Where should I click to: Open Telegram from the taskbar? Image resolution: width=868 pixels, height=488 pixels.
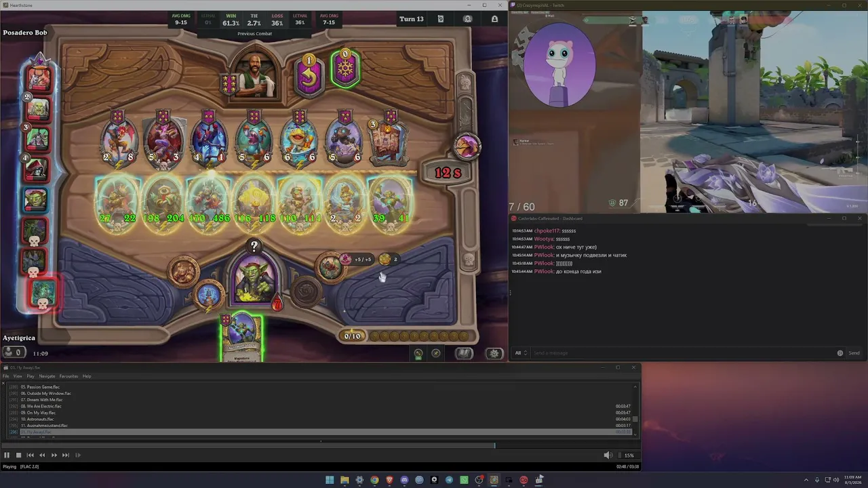pos(449,480)
